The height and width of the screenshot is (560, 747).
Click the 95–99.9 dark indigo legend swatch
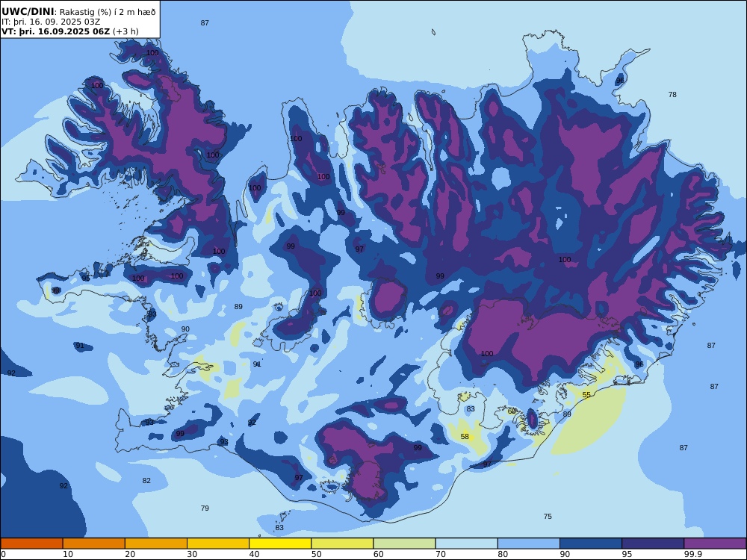coord(653,544)
